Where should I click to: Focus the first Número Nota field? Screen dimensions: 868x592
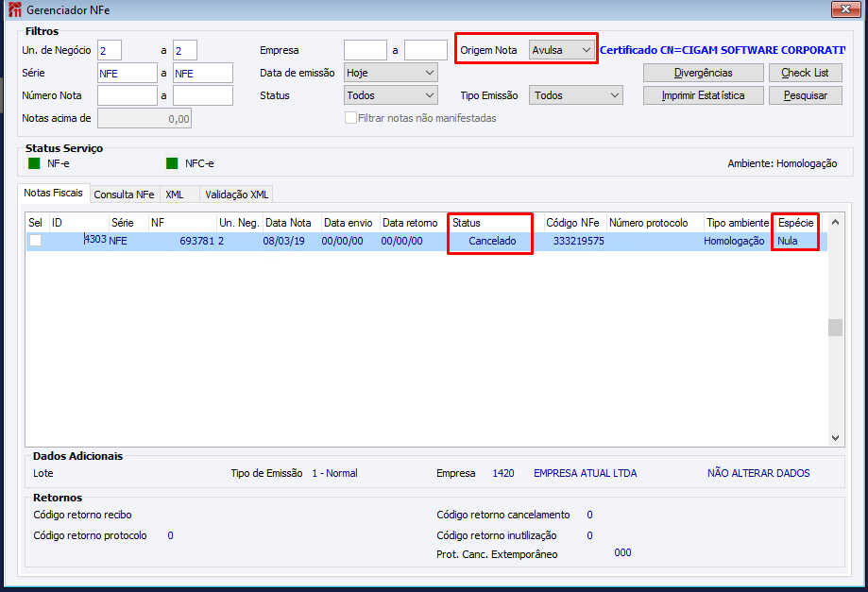click(x=128, y=95)
